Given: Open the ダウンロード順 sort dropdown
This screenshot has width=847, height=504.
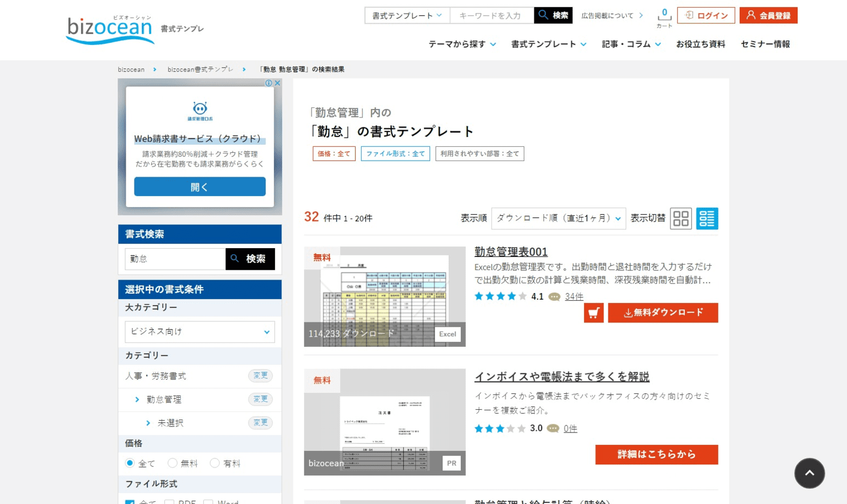Looking at the screenshot, I should pyautogui.click(x=557, y=218).
